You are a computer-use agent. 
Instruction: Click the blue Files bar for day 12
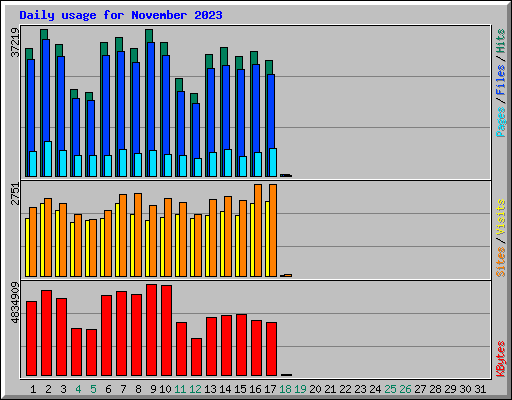click(x=196, y=131)
